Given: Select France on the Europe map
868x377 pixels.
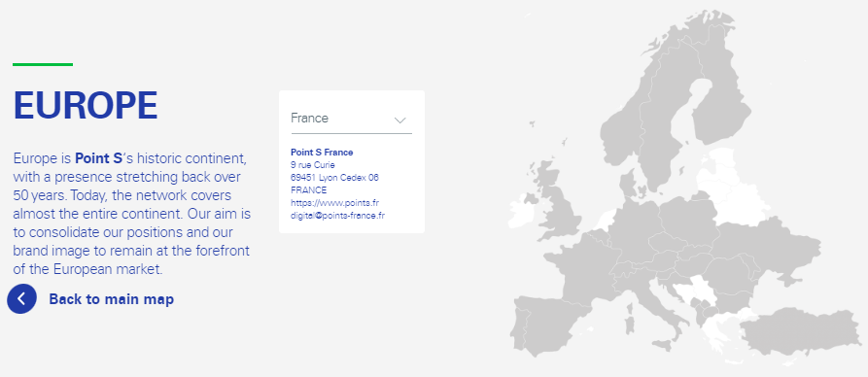Looking at the screenshot, I should pos(581,271).
